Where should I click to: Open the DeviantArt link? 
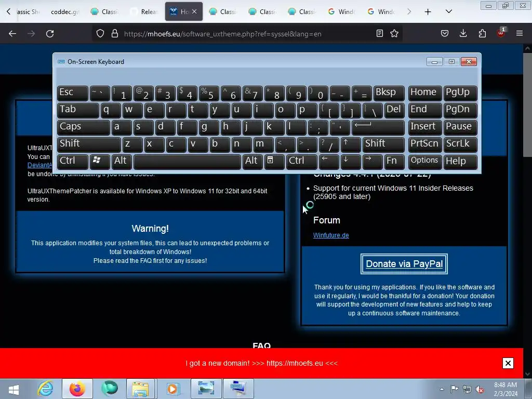[x=39, y=165]
